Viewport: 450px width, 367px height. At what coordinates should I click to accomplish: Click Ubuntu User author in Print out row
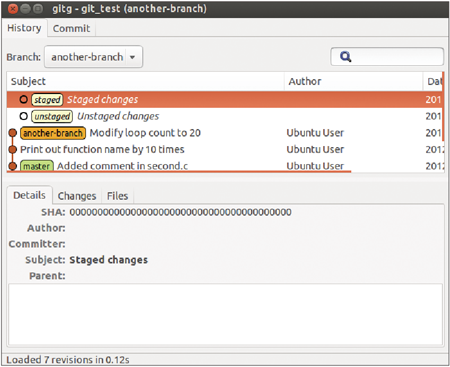(x=315, y=149)
